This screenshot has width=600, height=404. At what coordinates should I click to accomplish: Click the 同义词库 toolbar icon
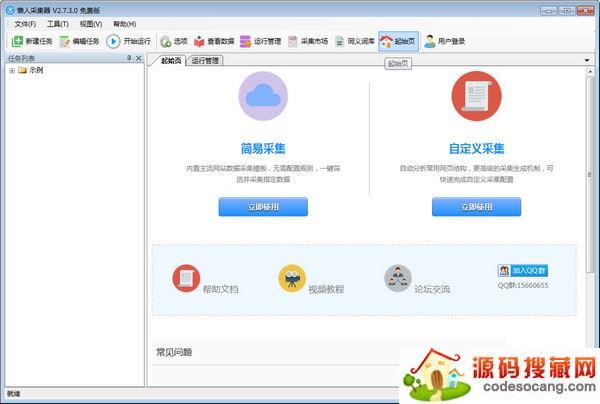(340, 41)
